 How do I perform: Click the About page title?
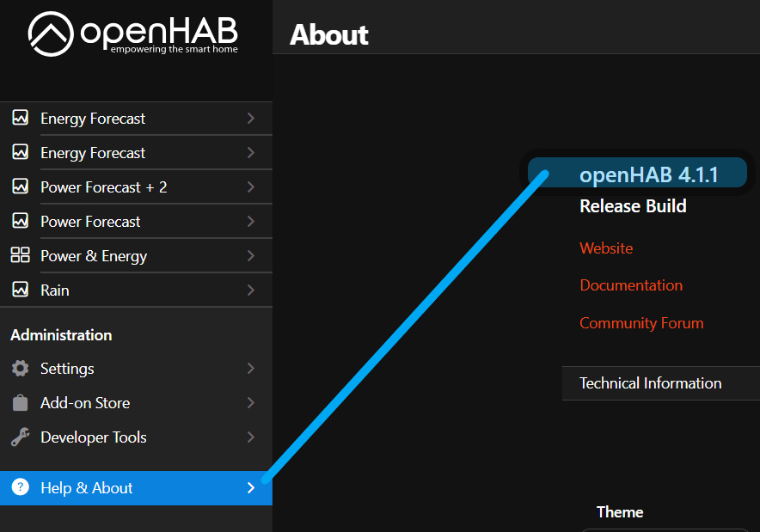pyautogui.click(x=329, y=35)
